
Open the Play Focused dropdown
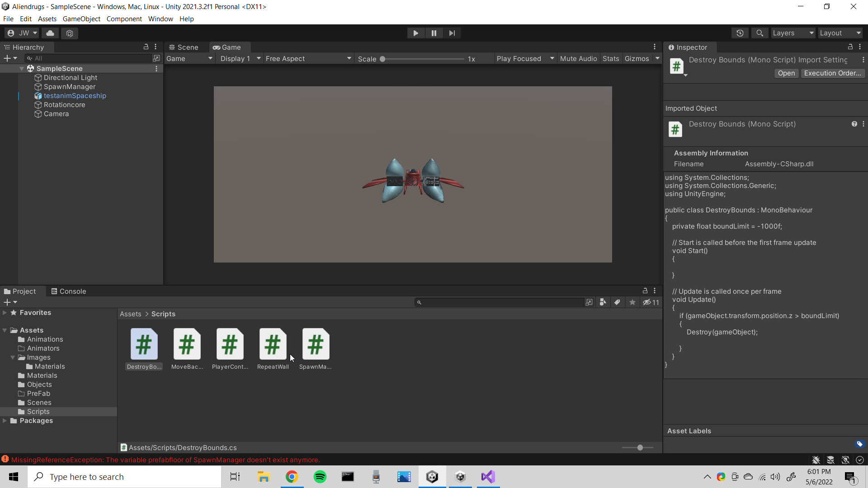click(525, 59)
